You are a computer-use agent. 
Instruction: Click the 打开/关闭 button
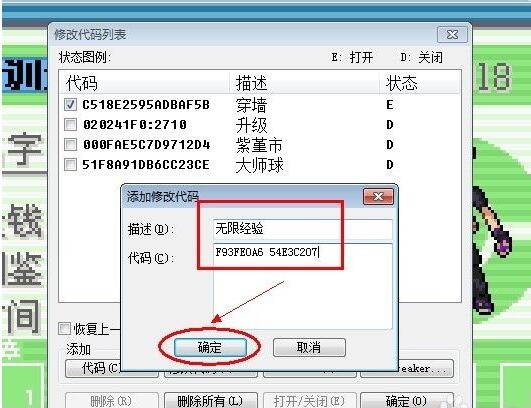tap(309, 401)
